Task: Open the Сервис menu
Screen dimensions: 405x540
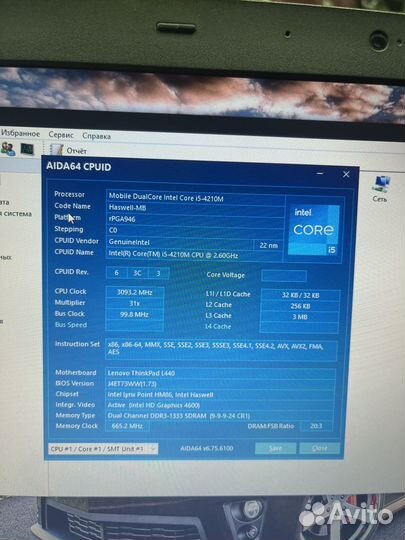Action: (x=61, y=135)
